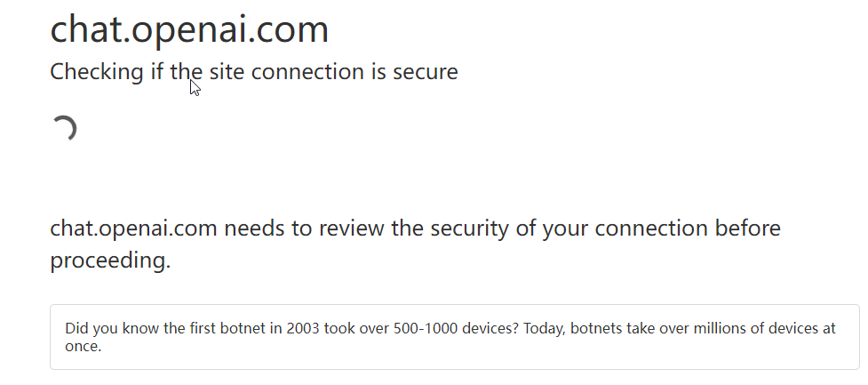Click the word "proceeding." ending the paragraph
The height and width of the screenshot is (385, 868).
pyautogui.click(x=109, y=261)
